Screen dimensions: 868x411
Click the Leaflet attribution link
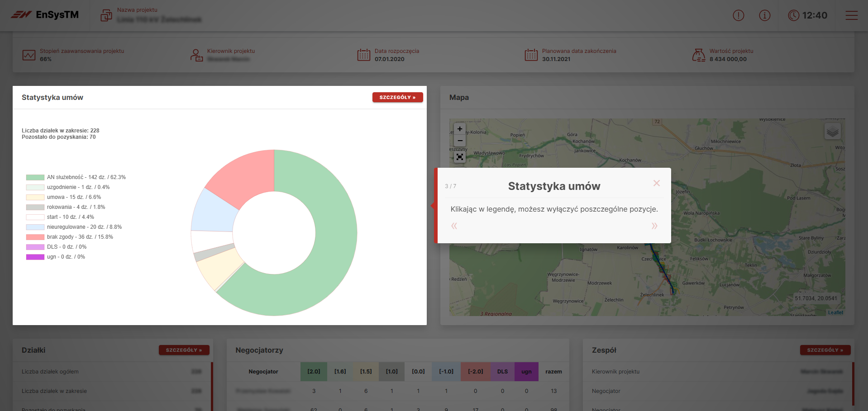(835, 312)
